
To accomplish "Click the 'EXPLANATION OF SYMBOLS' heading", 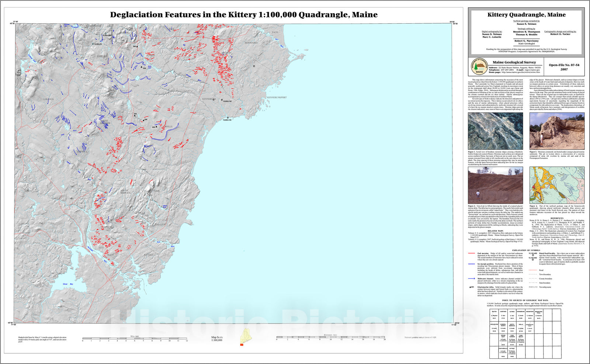I will click(x=526, y=250).
